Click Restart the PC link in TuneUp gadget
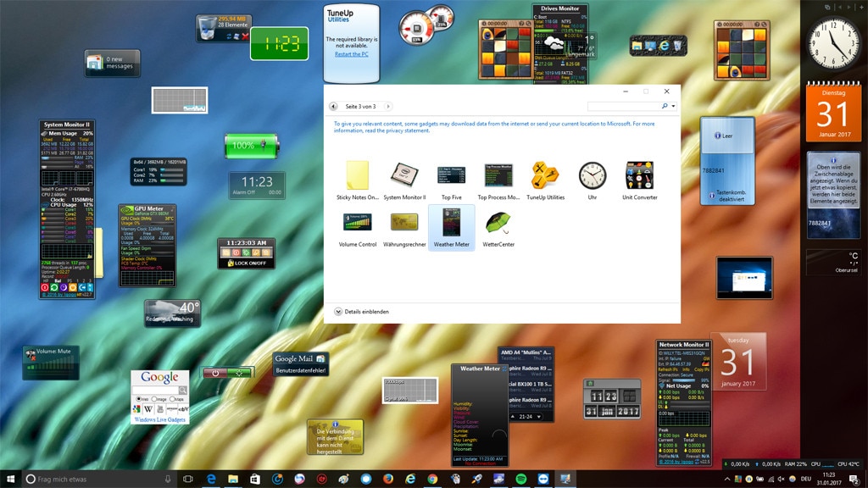Viewport: 868px width, 488px height. [352, 54]
